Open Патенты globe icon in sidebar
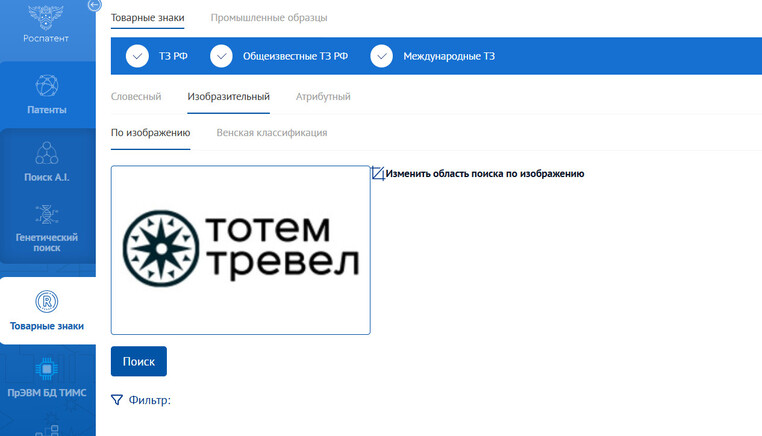Screen dimensions: 762x436 47,86
